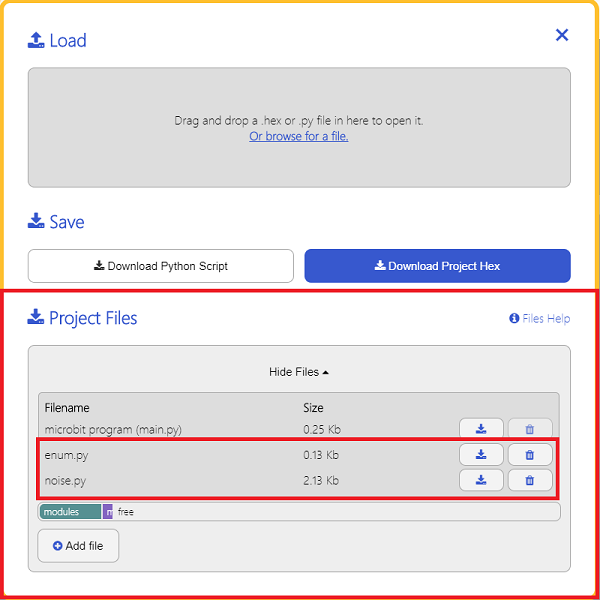Collapse the list with Hide Files

[x=299, y=372]
